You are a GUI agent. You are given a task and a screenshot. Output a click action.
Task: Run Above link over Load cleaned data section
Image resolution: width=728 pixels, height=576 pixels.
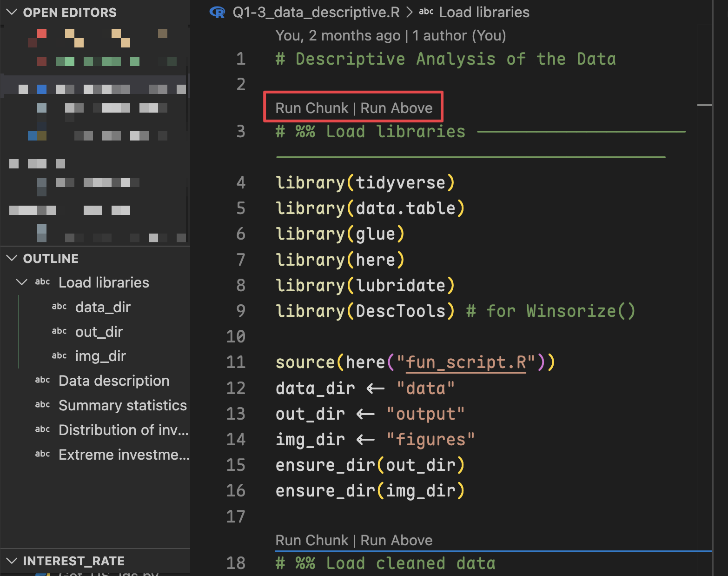[x=397, y=540]
